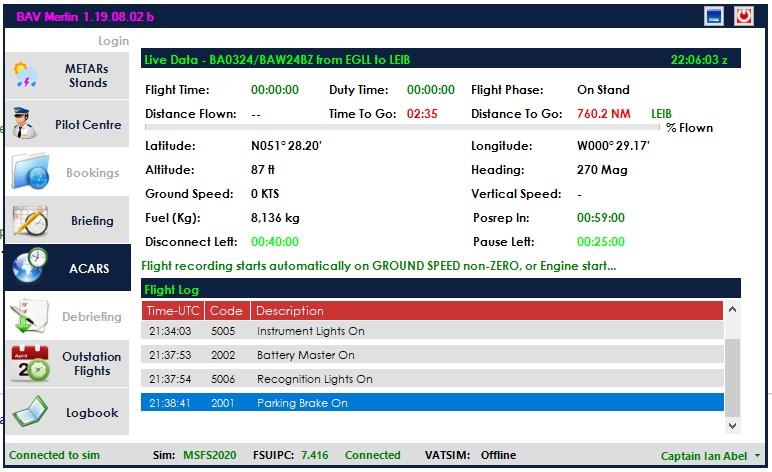The height and width of the screenshot is (472, 772).
Task: Select the Battery Master On log row
Action: point(432,355)
